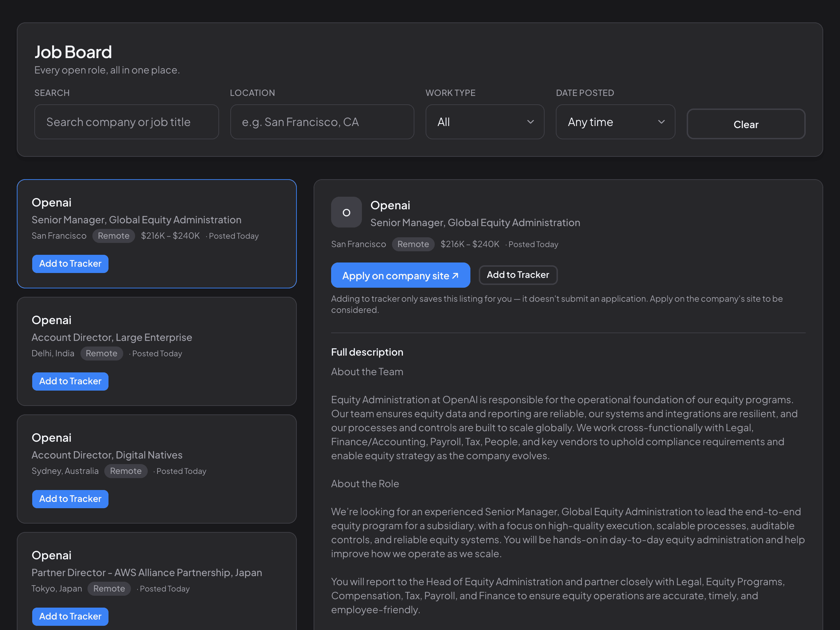Add Account Director, Large Enterprise to tracker
Image resolution: width=840 pixels, height=630 pixels.
pos(70,381)
